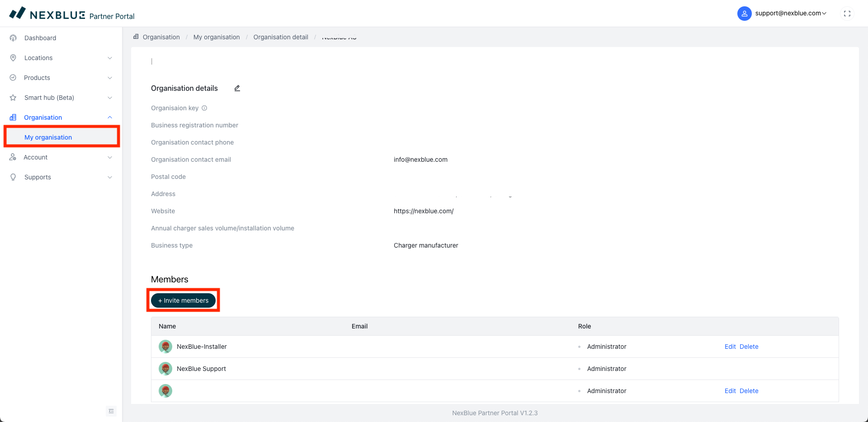Expand the Locations menu chevron
The height and width of the screenshot is (422, 868).
tap(109, 58)
